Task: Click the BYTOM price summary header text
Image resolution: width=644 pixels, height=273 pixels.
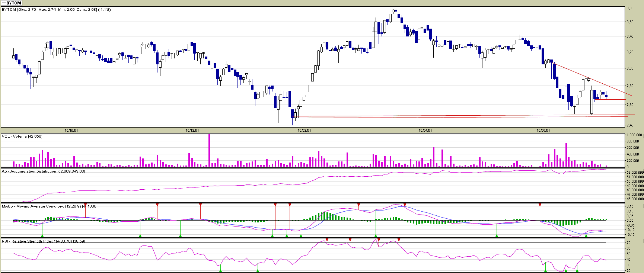Action: point(56,10)
